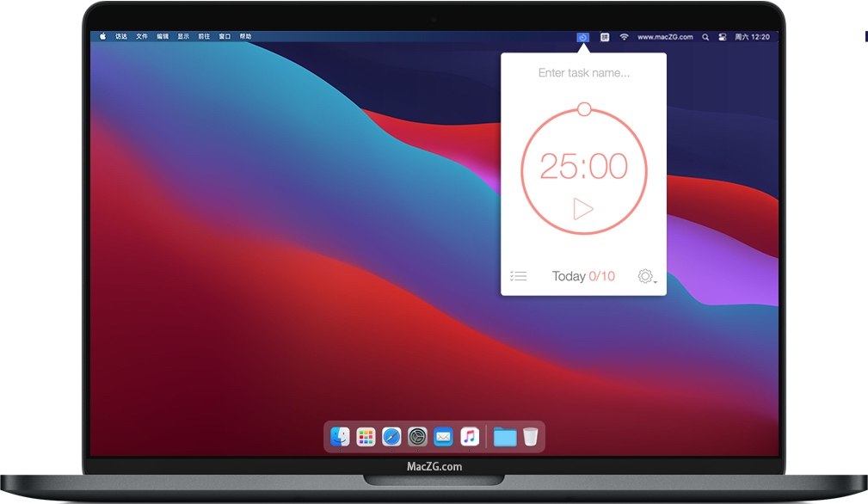Open Launchpad from the Dock
This screenshot has height=504, width=868.
coord(365,436)
